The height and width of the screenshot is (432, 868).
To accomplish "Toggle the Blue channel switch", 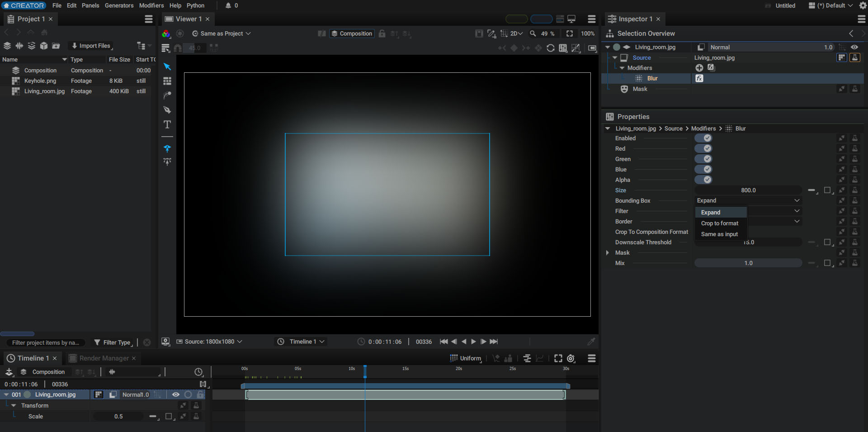I will [703, 169].
